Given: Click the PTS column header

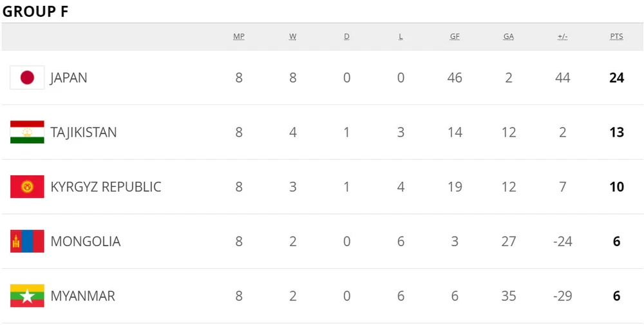Looking at the screenshot, I should pos(616,37).
